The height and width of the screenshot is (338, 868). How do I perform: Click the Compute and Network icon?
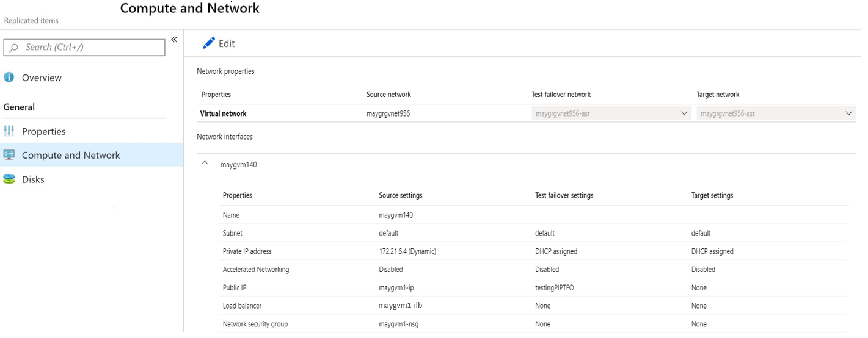(9, 155)
